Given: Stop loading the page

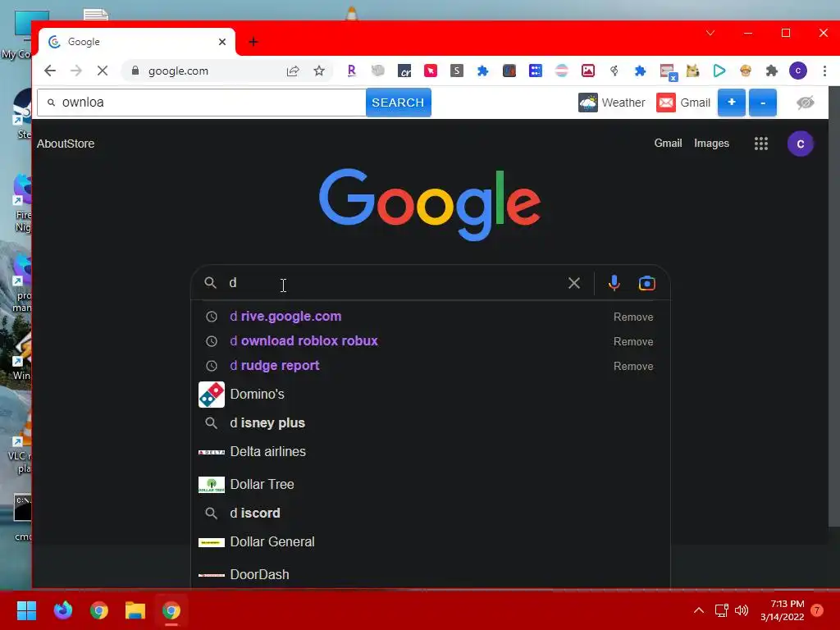Looking at the screenshot, I should click(x=103, y=71).
